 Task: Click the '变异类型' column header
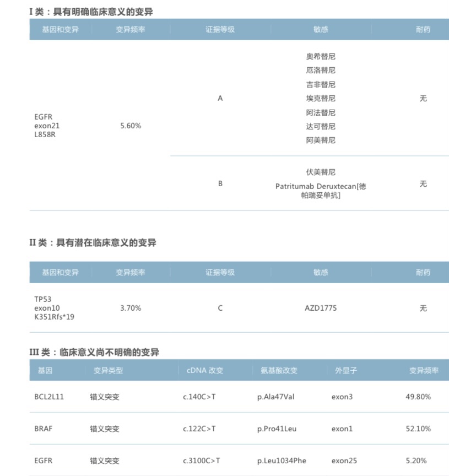(x=108, y=370)
